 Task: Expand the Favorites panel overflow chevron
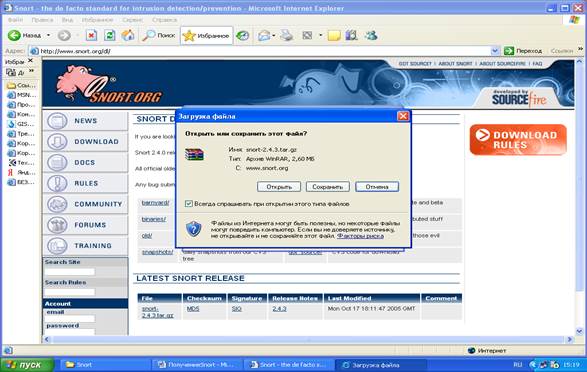[x=31, y=71]
